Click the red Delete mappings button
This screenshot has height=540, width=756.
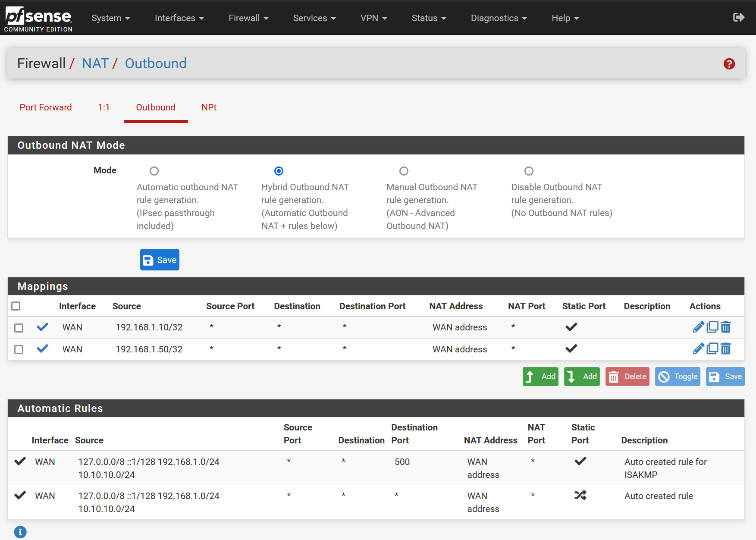pos(627,377)
